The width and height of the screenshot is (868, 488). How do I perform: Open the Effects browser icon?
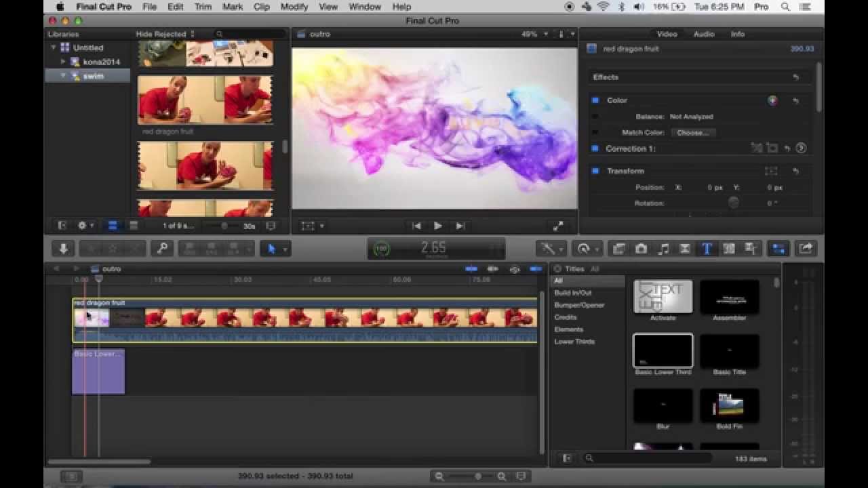pos(618,249)
